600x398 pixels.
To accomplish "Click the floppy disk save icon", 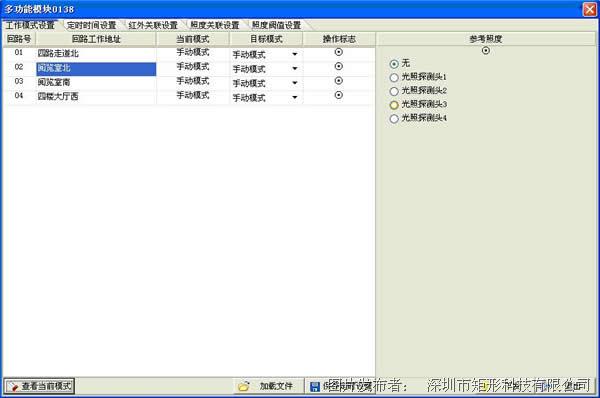I will click(315, 387).
